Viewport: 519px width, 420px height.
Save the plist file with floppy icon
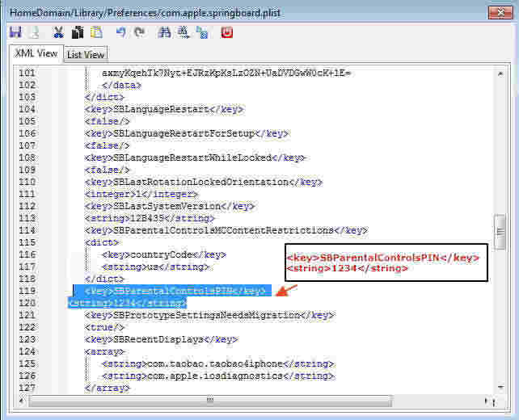15,32
